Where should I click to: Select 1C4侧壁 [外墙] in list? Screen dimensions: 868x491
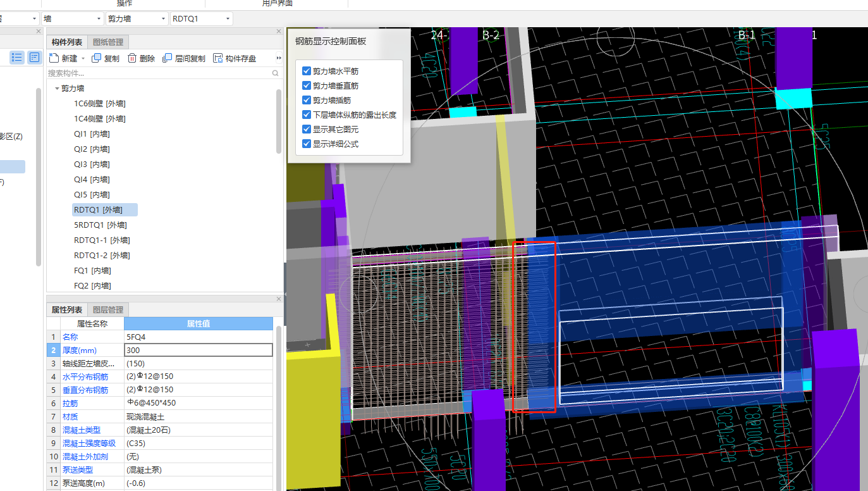pyautogui.click(x=100, y=119)
